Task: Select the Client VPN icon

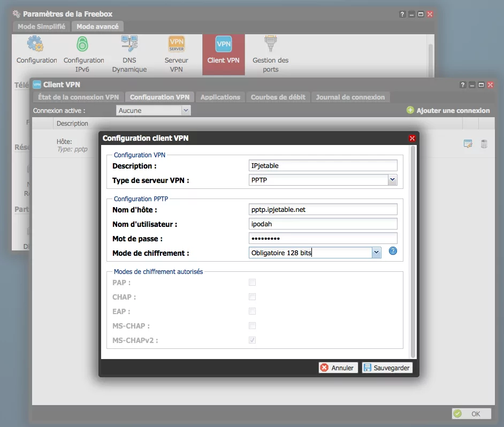Action: pos(223,45)
